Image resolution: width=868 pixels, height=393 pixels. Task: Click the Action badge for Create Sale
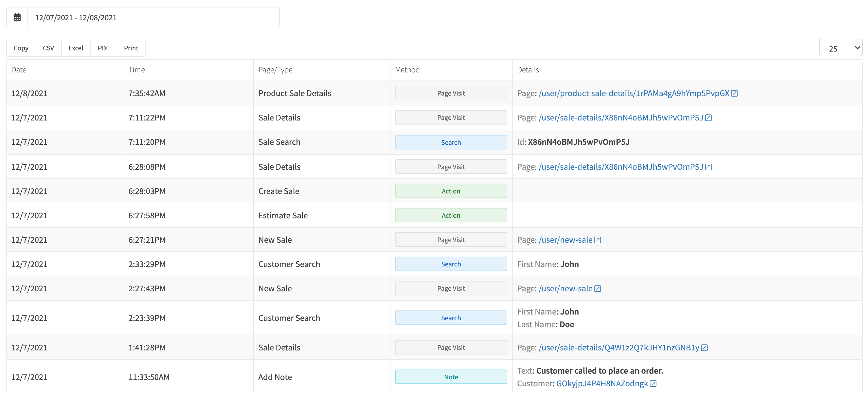pos(451,191)
